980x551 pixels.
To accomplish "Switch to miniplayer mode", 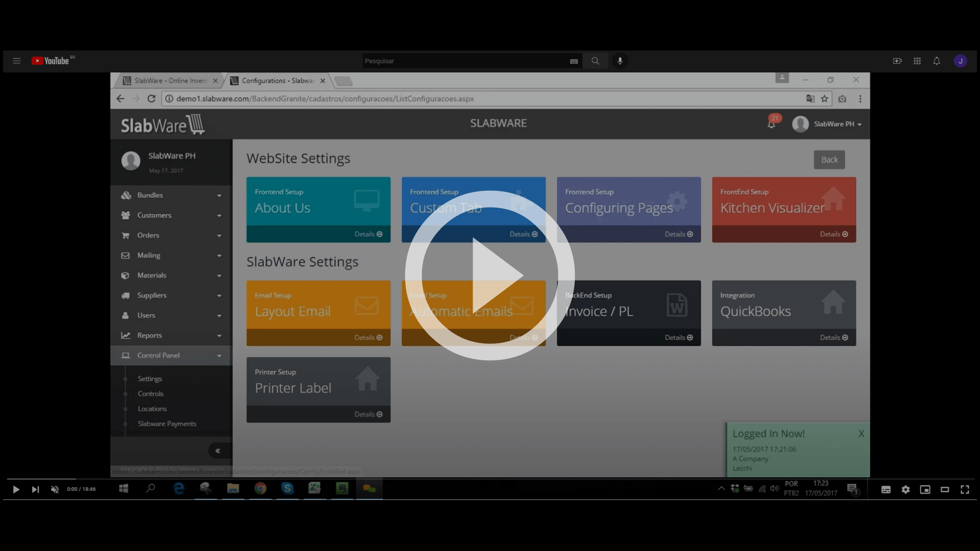I will 925,489.
